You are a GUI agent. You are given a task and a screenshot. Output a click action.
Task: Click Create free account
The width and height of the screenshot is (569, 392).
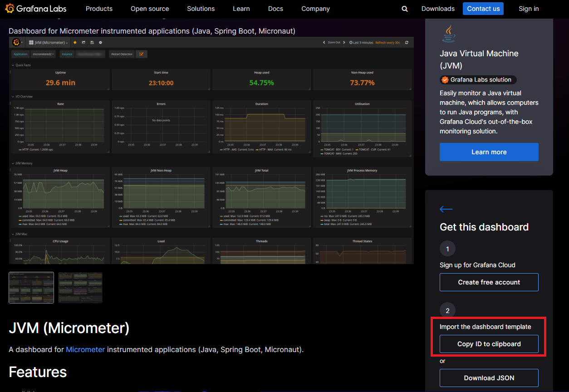point(489,282)
